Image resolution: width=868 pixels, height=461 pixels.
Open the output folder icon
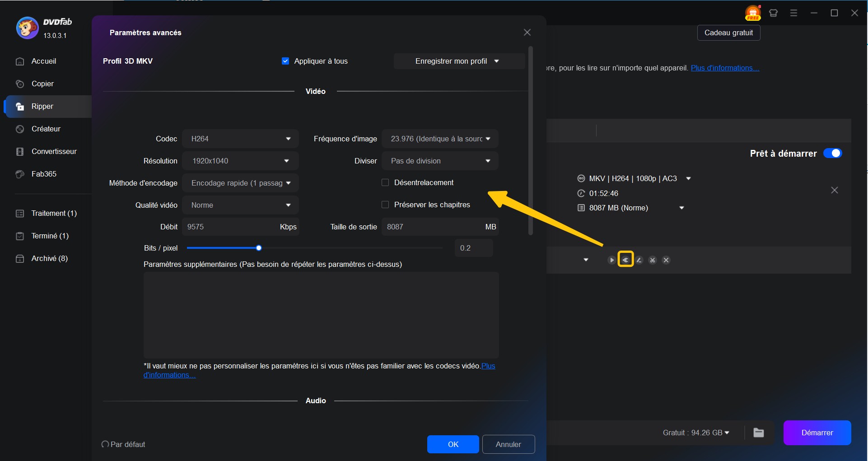click(759, 433)
